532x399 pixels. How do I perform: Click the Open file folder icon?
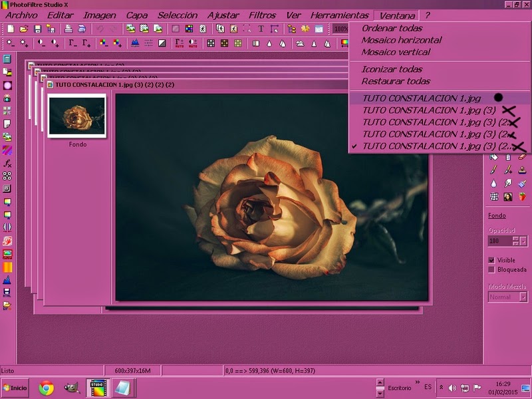(x=24, y=29)
